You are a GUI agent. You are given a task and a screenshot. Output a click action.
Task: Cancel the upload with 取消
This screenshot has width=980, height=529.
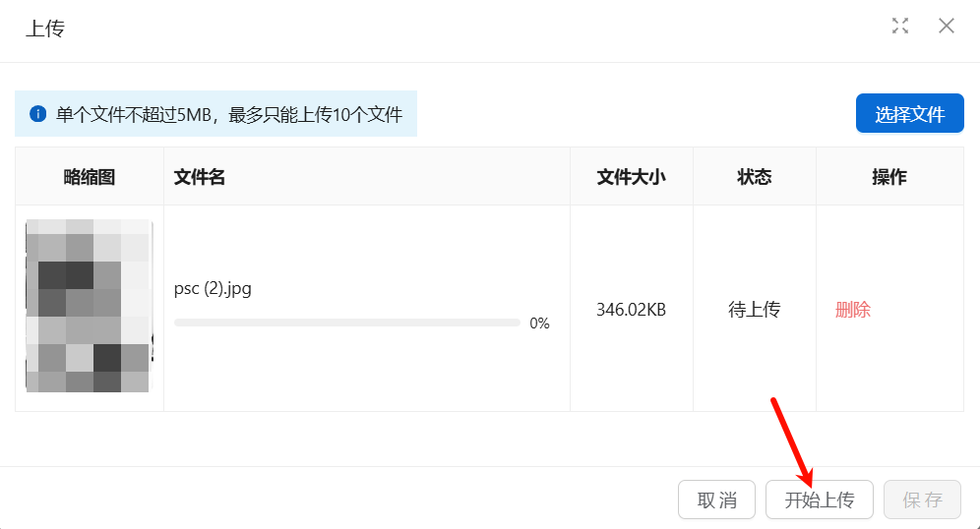click(x=716, y=500)
